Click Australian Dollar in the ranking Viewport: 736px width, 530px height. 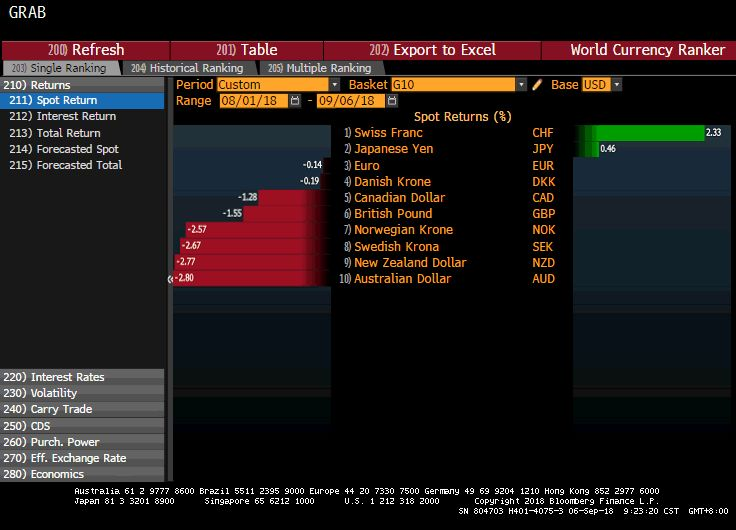402,279
